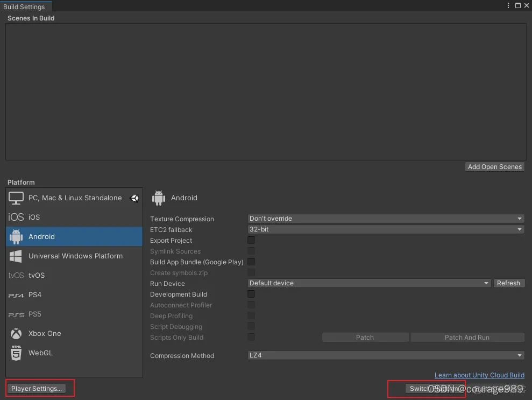Select the tvOS platform row
Image resolution: width=532 pixels, height=400 pixels.
click(x=74, y=276)
